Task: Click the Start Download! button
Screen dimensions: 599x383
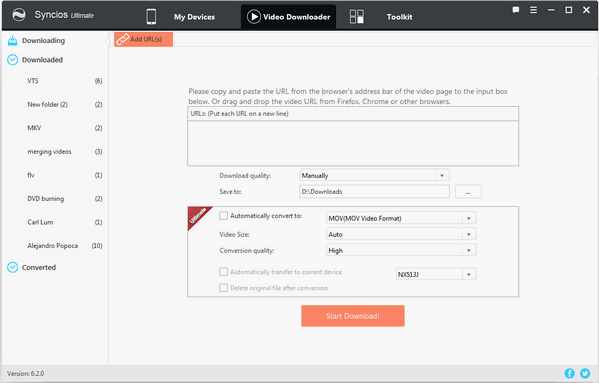Action: (x=353, y=316)
